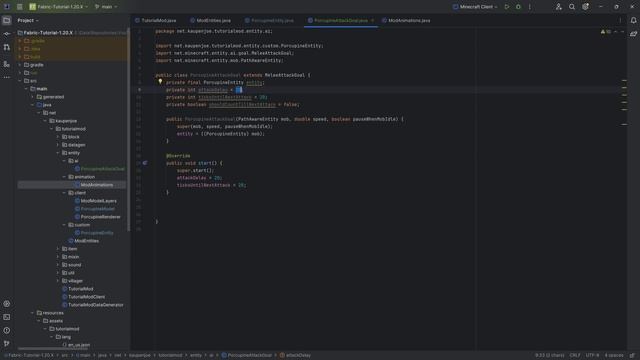Click the CRLF line separator indicator

[x=575, y=356]
